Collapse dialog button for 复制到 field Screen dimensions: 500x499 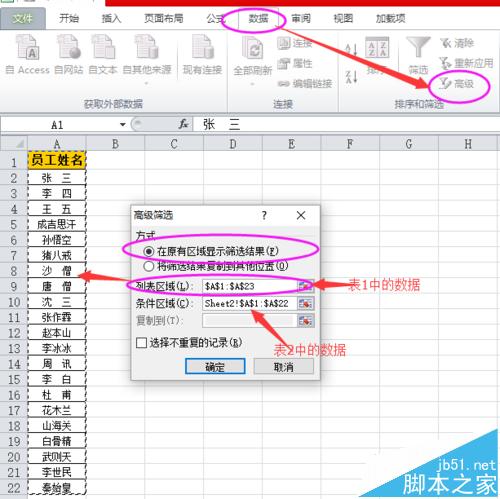[305, 321]
